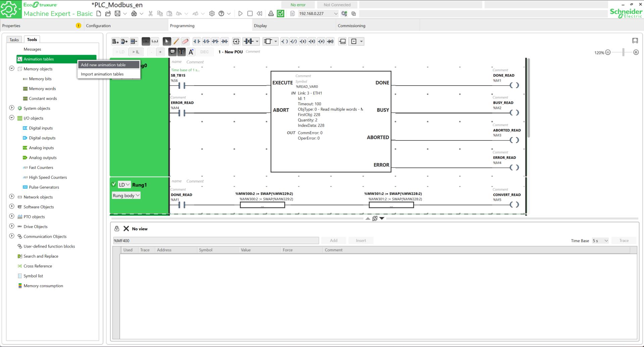Click the Save project icon

(x=117, y=13)
